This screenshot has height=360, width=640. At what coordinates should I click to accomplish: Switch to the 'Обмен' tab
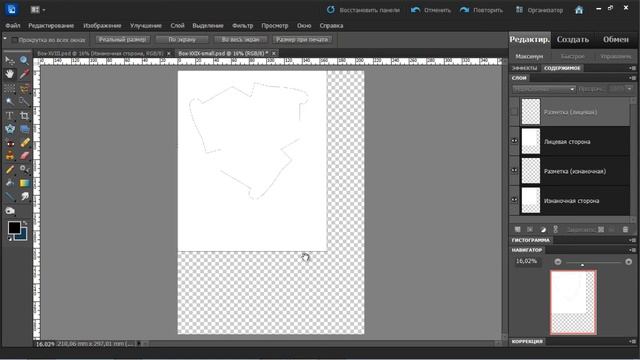[x=616, y=40]
